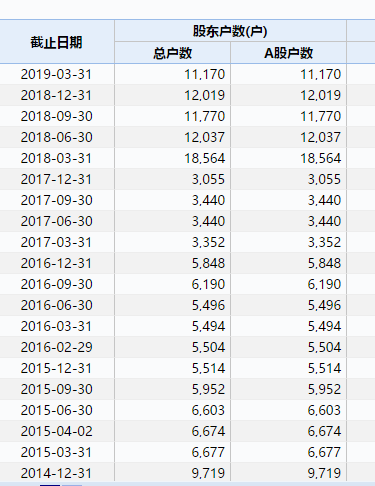The image size is (375, 486).
Task: Click 总户数 value 12,019 for 2018-12-31
Action: pyautogui.click(x=205, y=95)
